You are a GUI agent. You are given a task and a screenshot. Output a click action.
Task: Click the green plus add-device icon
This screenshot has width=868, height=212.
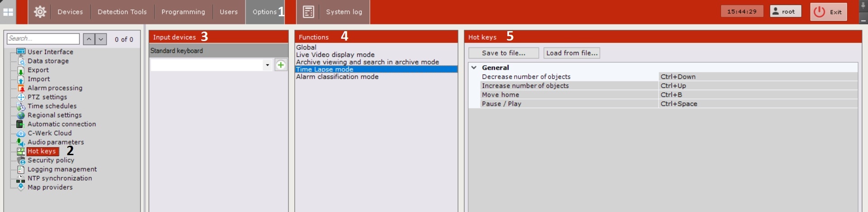[281, 65]
